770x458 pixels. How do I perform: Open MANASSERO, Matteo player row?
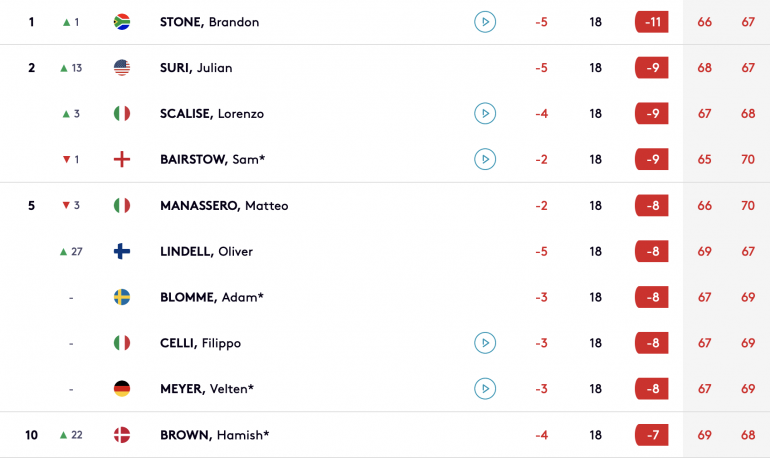(x=385, y=205)
